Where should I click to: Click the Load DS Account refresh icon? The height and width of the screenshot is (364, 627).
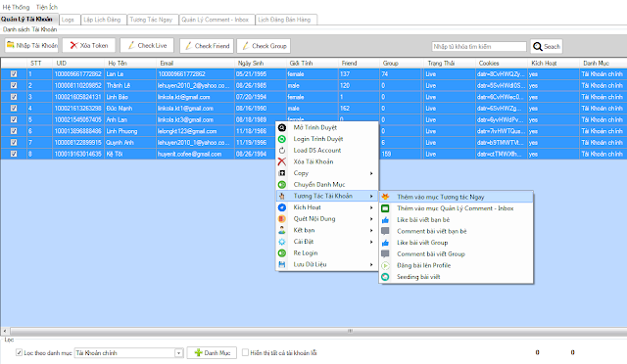(282, 151)
